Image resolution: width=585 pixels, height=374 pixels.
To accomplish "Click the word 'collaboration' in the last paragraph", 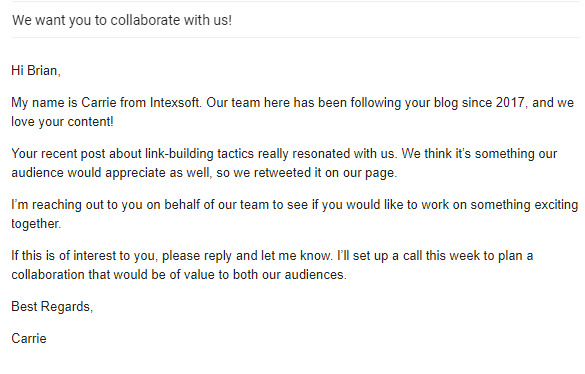I will [x=48, y=275].
